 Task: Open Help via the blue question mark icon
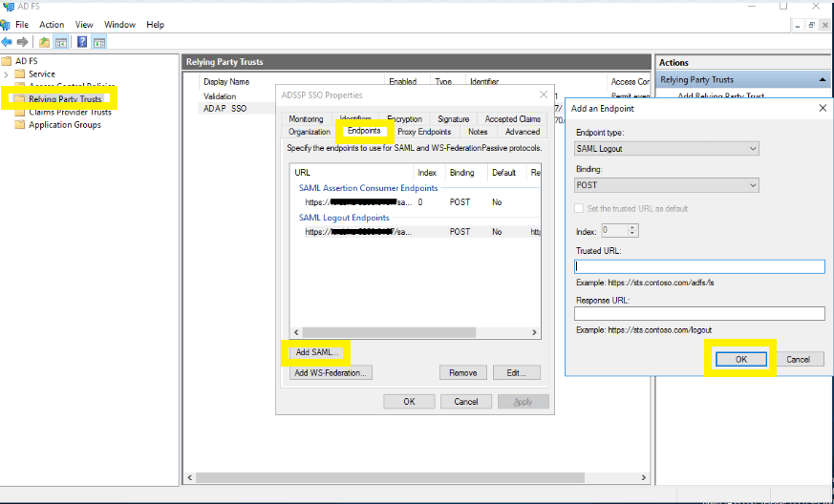(82, 42)
